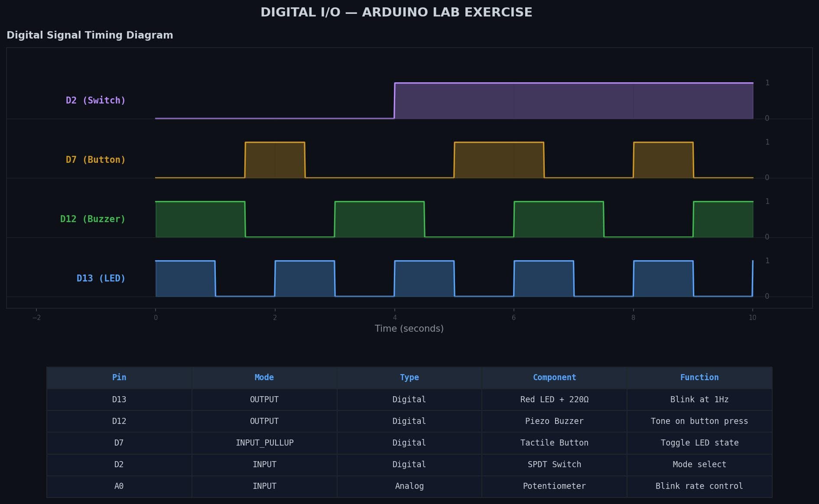Click the purple D2 switch high region
The height and width of the screenshot is (504, 819).
573,101
